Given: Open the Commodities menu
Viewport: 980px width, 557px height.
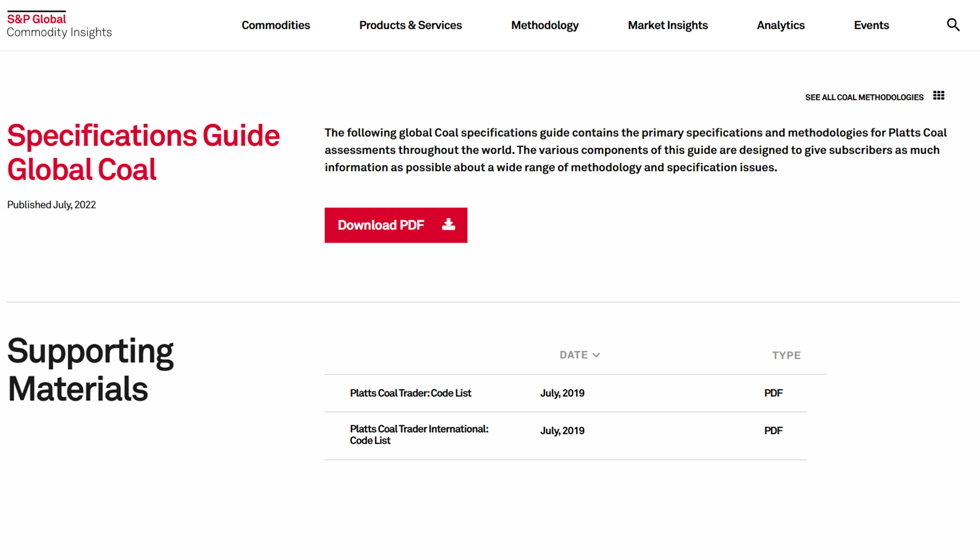Looking at the screenshot, I should coord(276,25).
